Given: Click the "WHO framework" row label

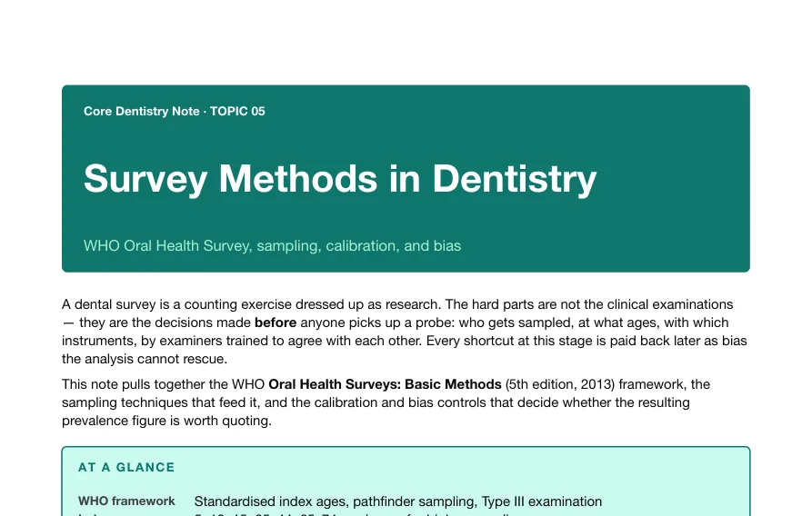Looking at the screenshot, I should 126,501.
